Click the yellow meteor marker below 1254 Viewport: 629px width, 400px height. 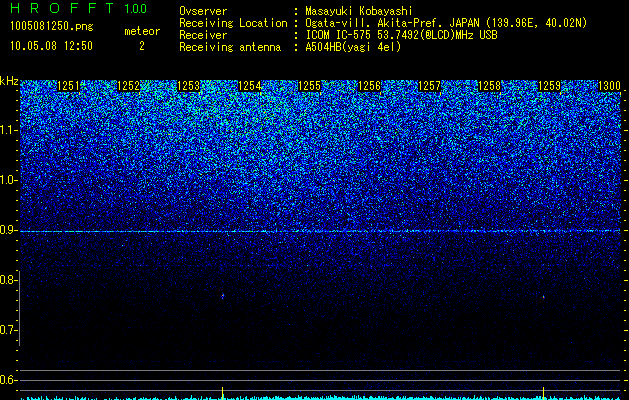[223, 392]
